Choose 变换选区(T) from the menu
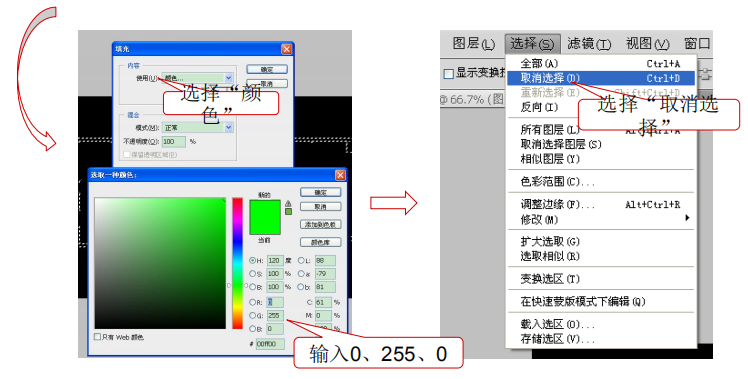 click(x=601, y=279)
